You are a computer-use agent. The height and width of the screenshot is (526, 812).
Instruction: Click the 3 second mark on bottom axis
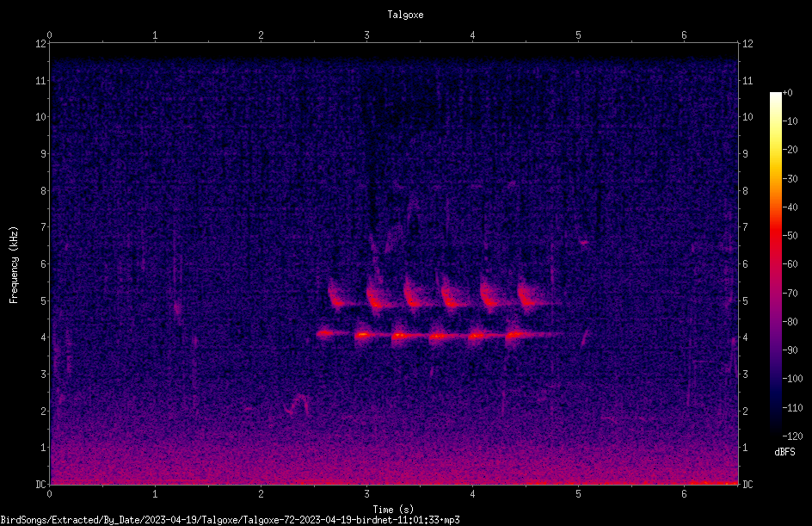point(366,494)
